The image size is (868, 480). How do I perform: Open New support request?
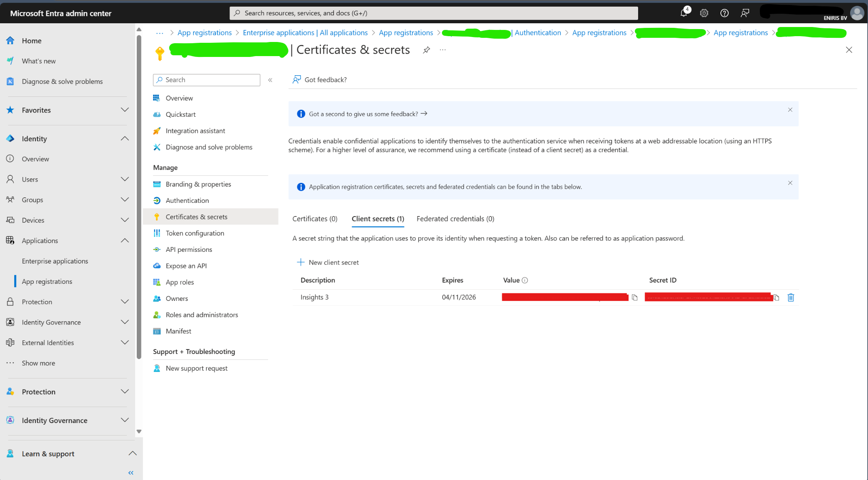tap(196, 368)
